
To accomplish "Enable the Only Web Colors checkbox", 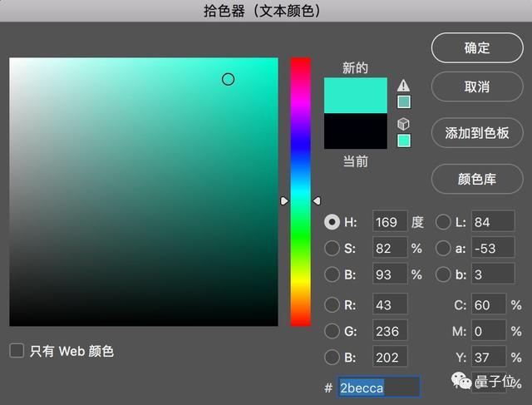I will [17, 351].
